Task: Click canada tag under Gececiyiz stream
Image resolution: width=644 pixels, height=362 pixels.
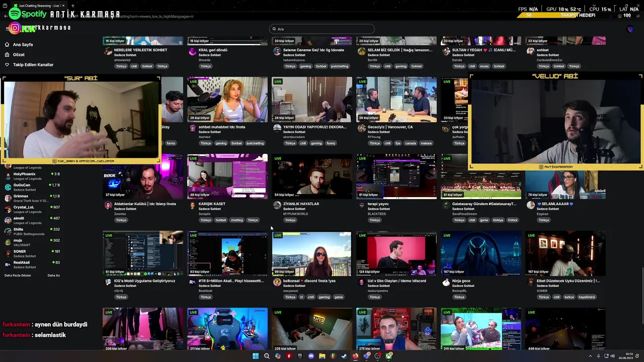Action: pyautogui.click(x=411, y=143)
